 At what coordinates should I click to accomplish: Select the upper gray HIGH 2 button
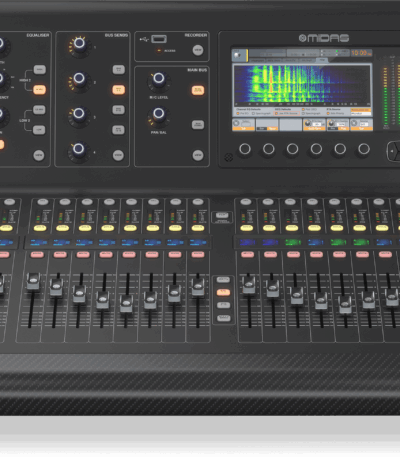tap(39, 69)
